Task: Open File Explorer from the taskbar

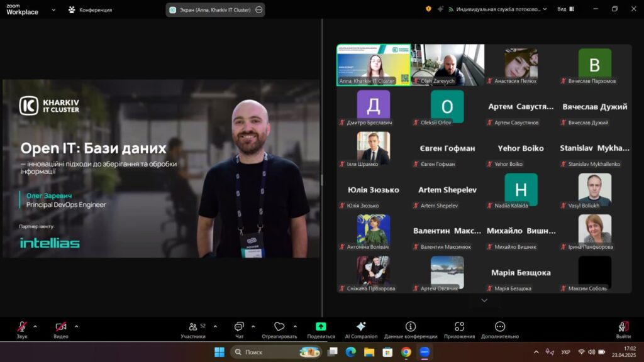Action: pyautogui.click(x=369, y=352)
